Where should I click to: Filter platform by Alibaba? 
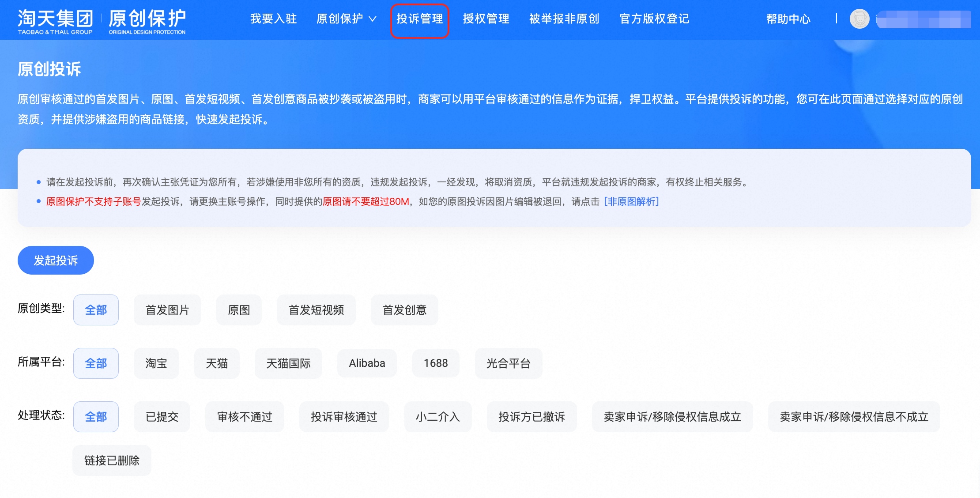pyautogui.click(x=367, y=363)
